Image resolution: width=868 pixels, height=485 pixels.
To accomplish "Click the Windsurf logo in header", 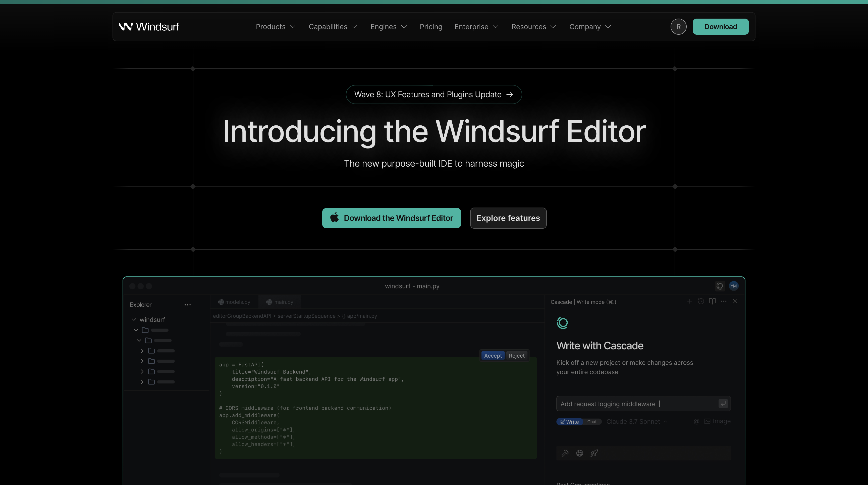I will [149, 27].
